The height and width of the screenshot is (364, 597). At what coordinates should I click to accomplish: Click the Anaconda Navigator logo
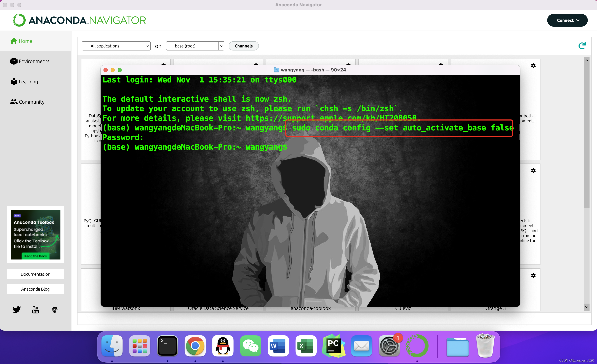click(x=79, y=20)
